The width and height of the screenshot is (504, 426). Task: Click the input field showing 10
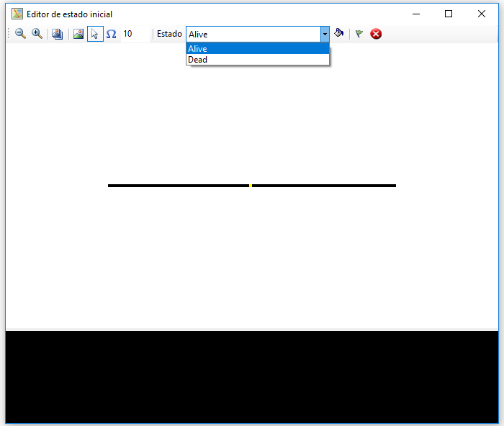pyautogui.click(x=135, y=34)
